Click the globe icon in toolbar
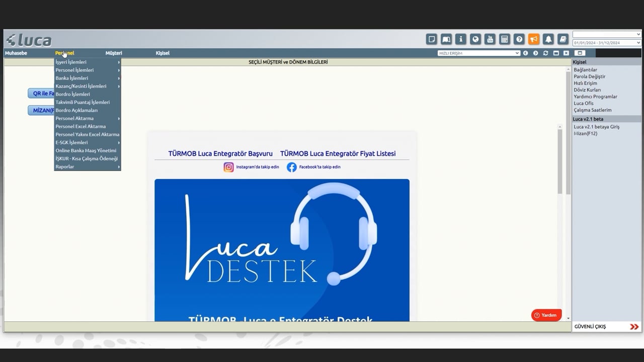 (475, 39)
